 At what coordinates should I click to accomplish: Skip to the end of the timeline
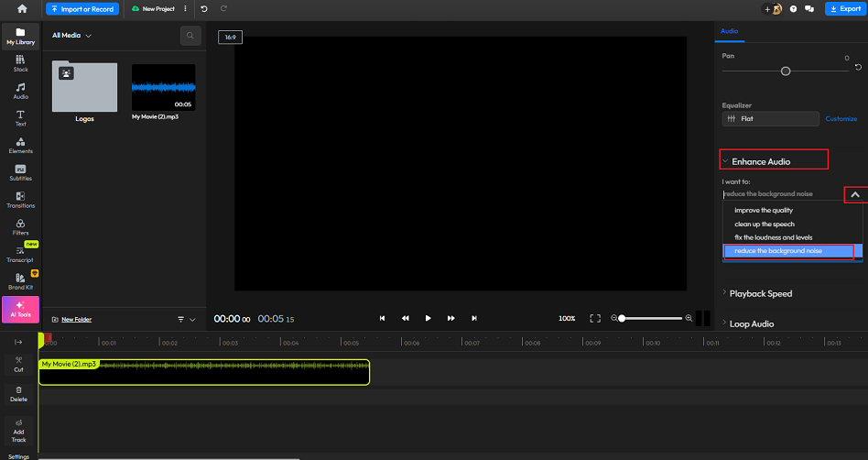point(474,318)
